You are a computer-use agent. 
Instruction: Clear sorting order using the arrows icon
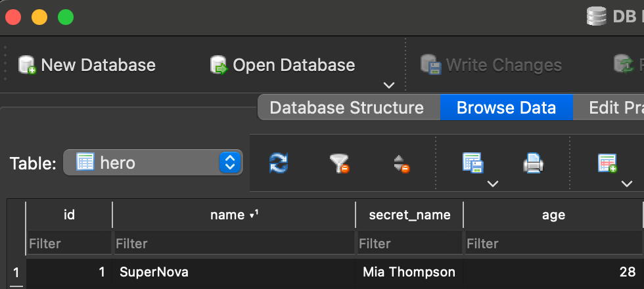pyautogui.click(x=401, y=163)
